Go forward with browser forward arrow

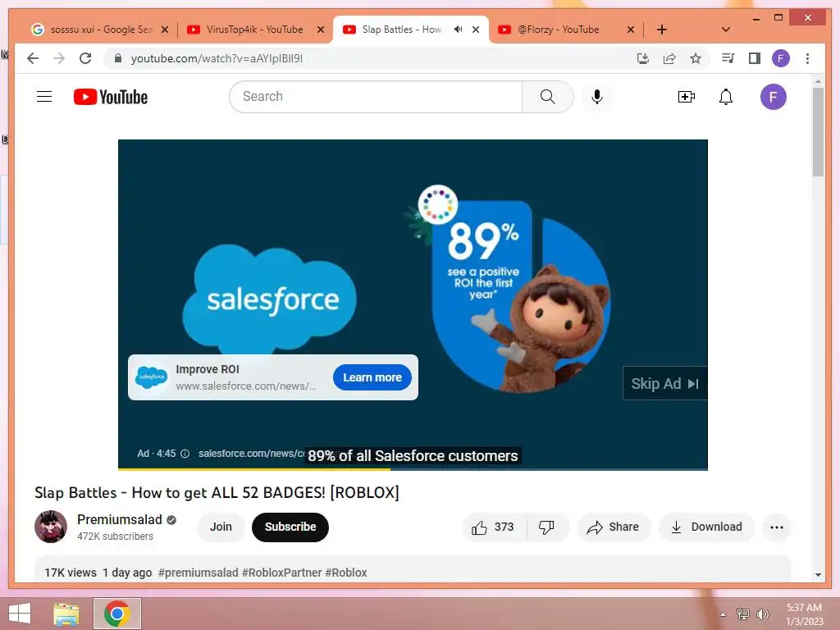59,58
